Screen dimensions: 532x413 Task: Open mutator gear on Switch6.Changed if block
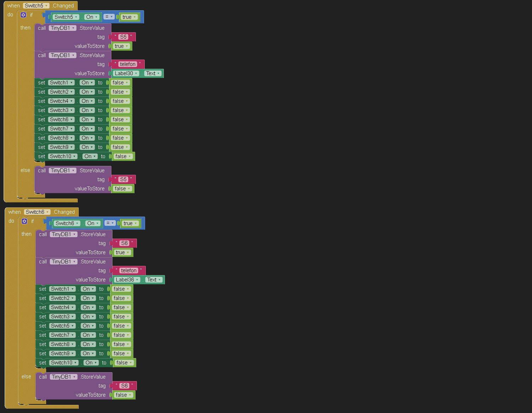point(24,221)
